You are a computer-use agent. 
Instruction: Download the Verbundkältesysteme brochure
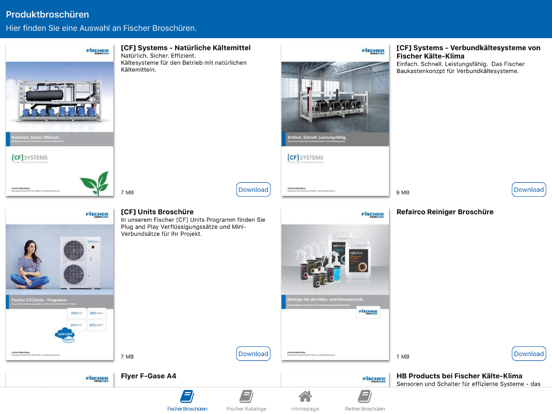(x=529, y=189)
